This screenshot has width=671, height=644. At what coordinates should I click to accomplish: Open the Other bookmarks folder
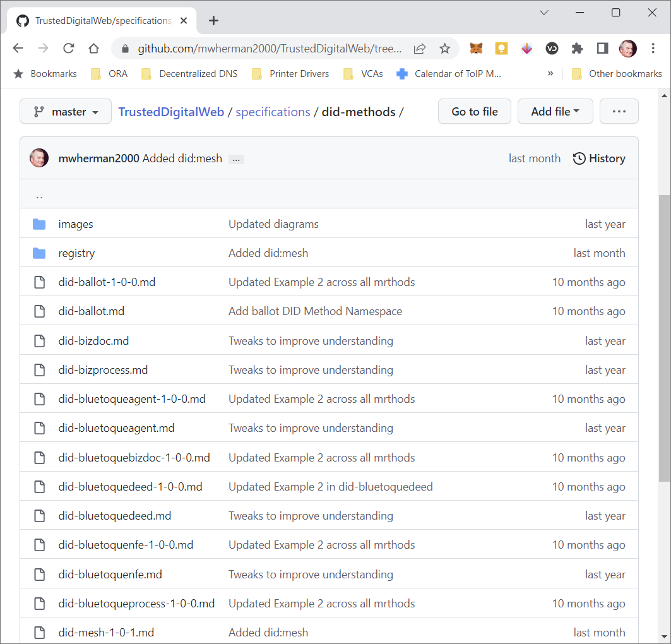point(617,74)
